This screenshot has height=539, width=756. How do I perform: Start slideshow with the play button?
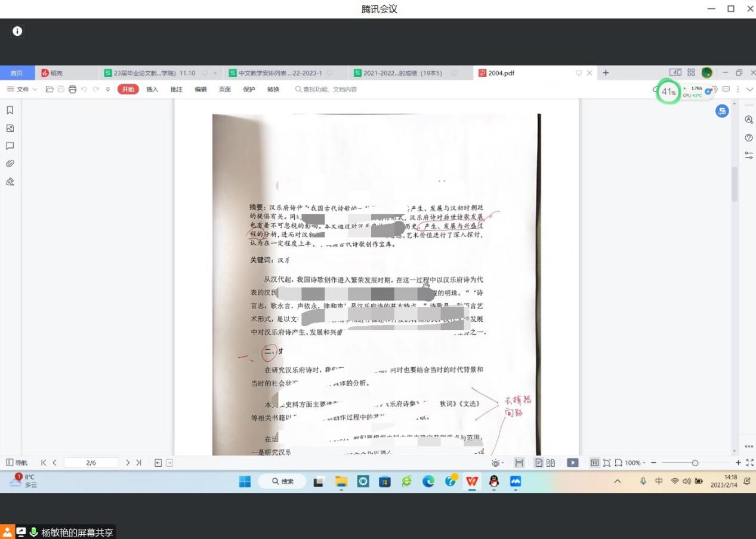tap(572, 463)
